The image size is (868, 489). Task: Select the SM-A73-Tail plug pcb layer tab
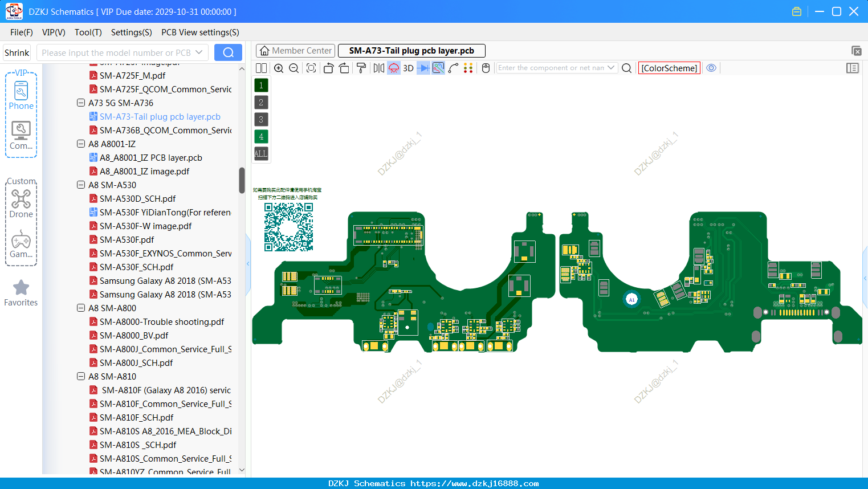pos(411,51)
